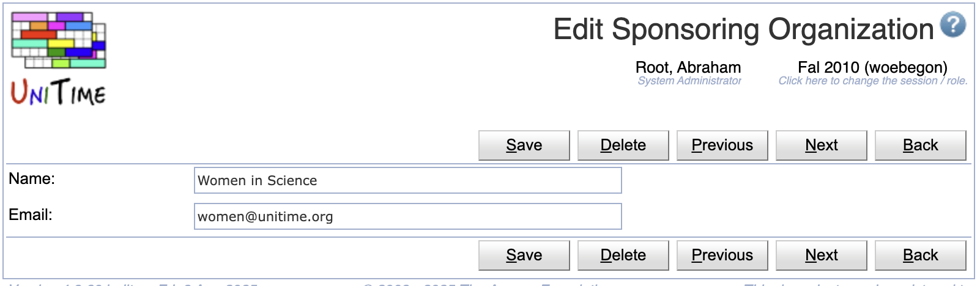Viewport: 980px width, 286px height.
Task: Open session selector Fal 2010 (woebegon)
Action: point(873,67)
